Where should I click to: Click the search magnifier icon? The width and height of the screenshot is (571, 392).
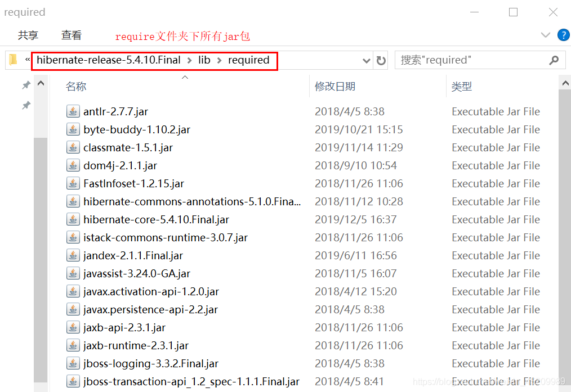pyautogui.click(x=554, y=60)
